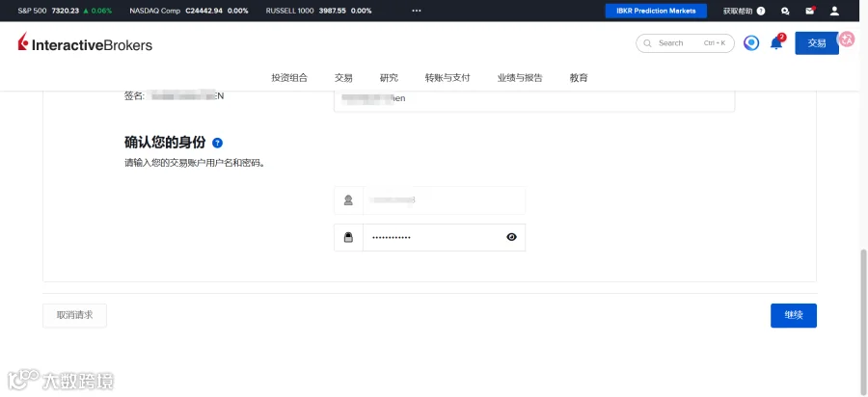Show password with the eye icon
Image resolution: width=868 pixels, height=397 pixels.
click(x=511, y=237)
